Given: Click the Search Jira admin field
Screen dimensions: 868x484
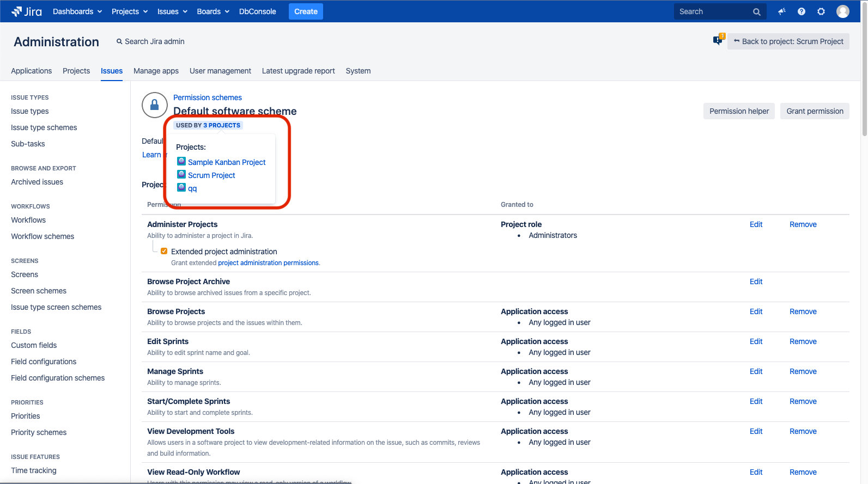Looking at the screenshot, I should coord(155,41).
